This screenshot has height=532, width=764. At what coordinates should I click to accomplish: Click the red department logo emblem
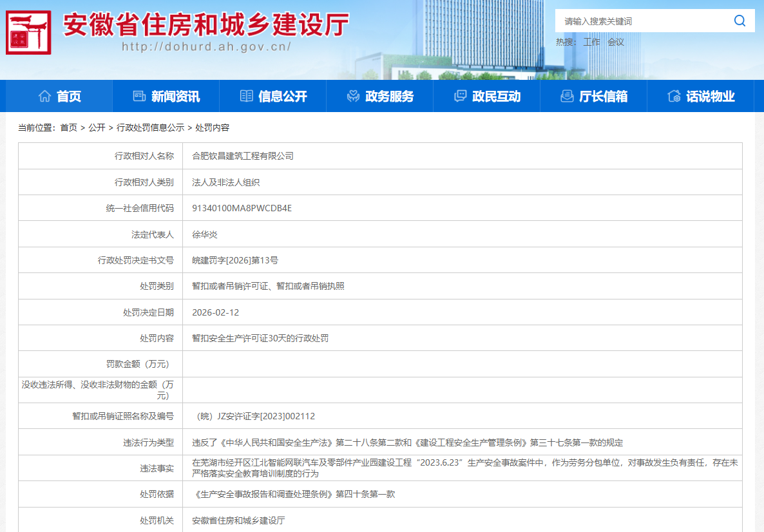pos(28,32)
